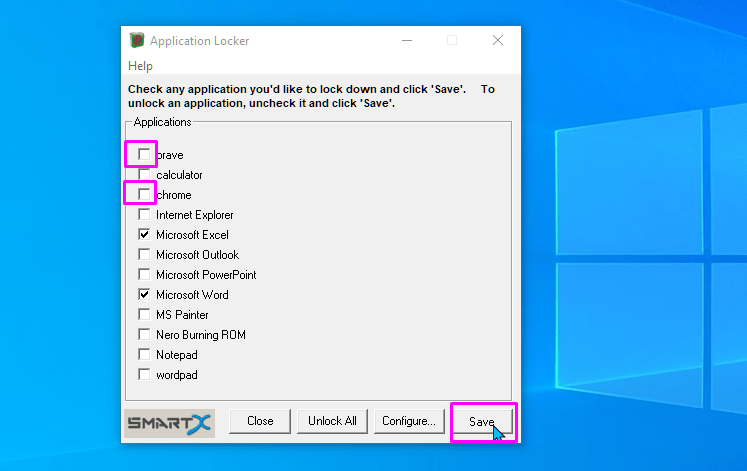Click the 'Internet Explorer' label text
Image resolution: width=747 pixels, height=471 pixels.
point(194,215)
